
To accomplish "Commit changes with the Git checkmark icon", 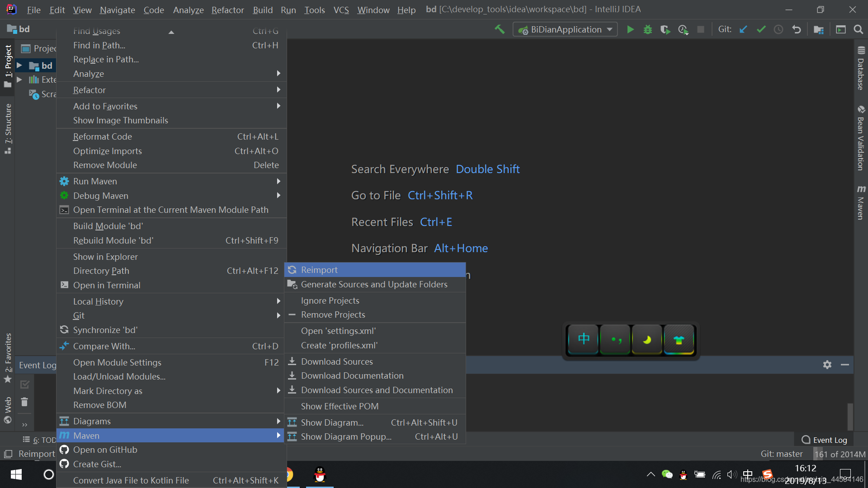I will [x=761, y=29].
